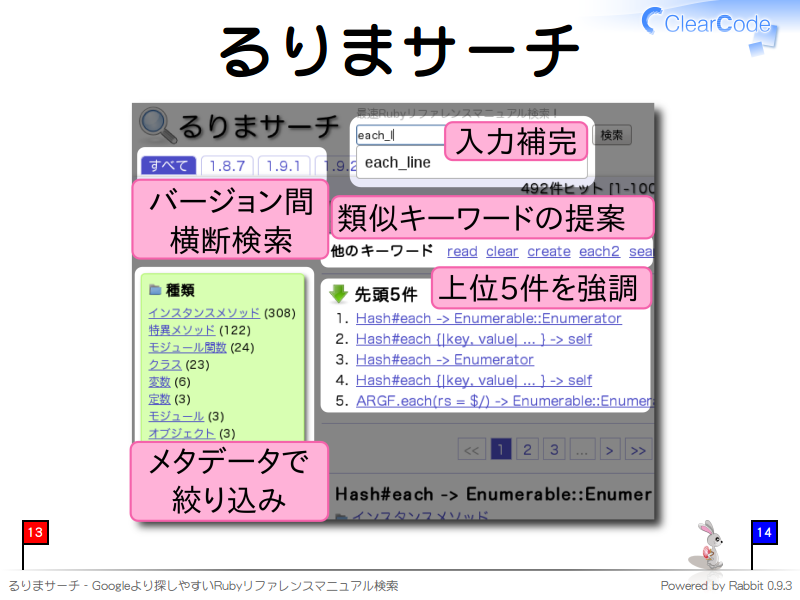Open result 4 Hash#each {|key, value| ...} -> self
Screen dimensions: 800x600
click(x=473, y=380)
